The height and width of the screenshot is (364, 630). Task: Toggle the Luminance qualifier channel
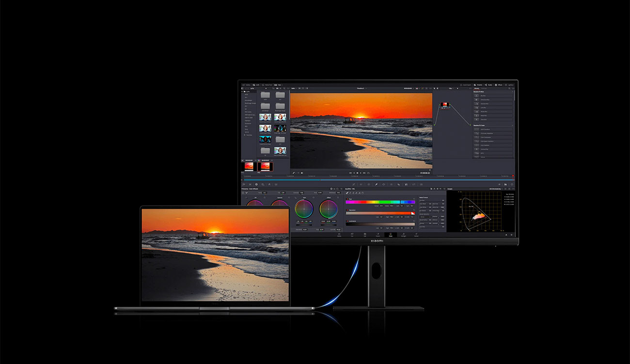coord(347,221)
